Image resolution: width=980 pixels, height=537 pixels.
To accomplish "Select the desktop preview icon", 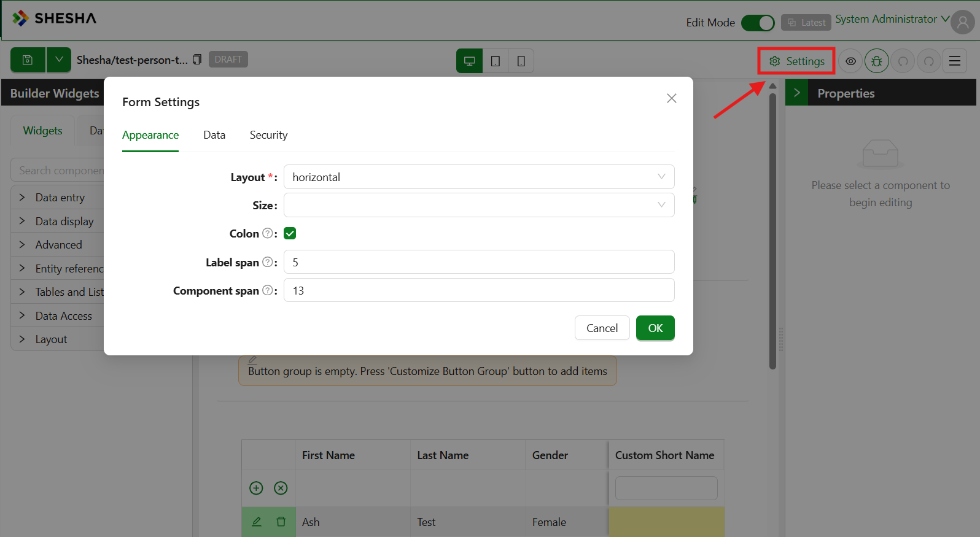I will pyautogui.click(x=469, y=61).
